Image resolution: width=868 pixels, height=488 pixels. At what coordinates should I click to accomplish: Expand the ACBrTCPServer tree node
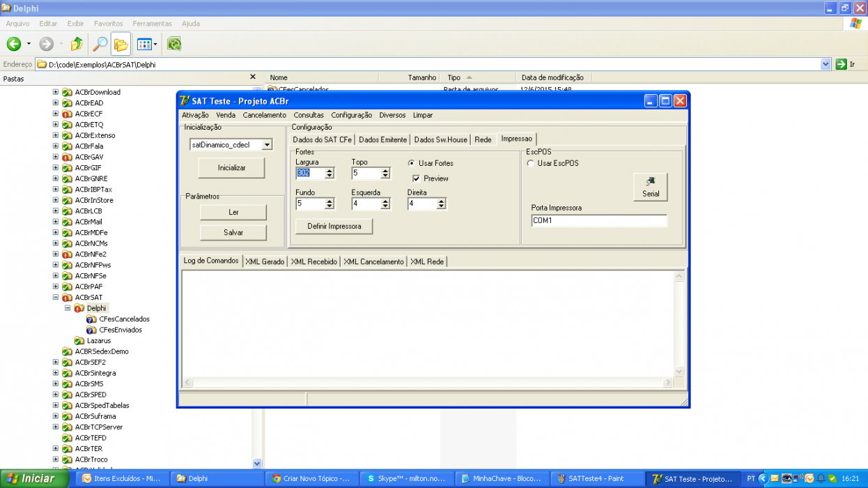56,427
